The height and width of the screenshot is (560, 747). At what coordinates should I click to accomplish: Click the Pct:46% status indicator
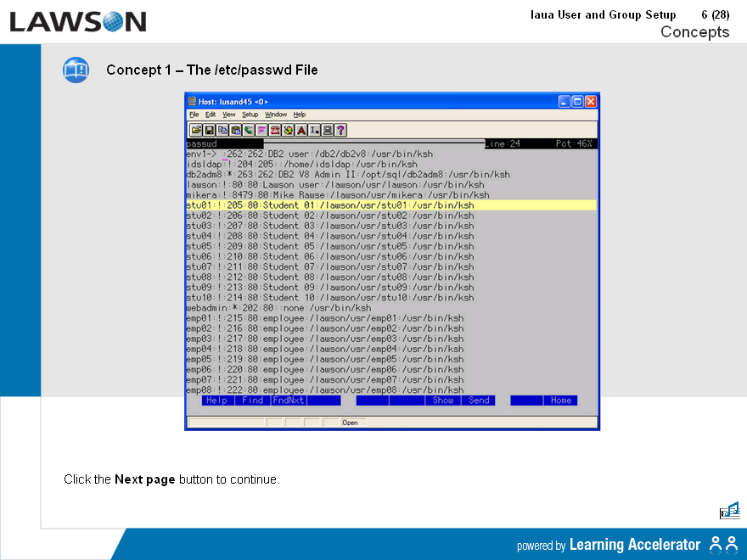(x=574, y=143)
